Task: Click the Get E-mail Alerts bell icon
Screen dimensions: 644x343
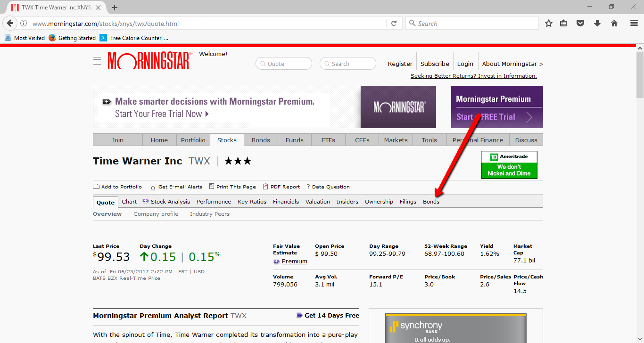Action: 153,187
